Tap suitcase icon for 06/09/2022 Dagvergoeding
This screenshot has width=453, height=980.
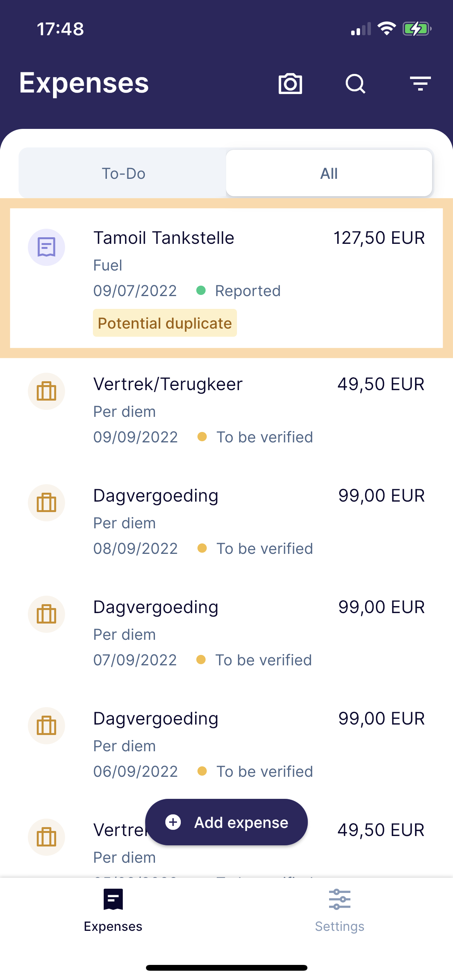point(46,725)
